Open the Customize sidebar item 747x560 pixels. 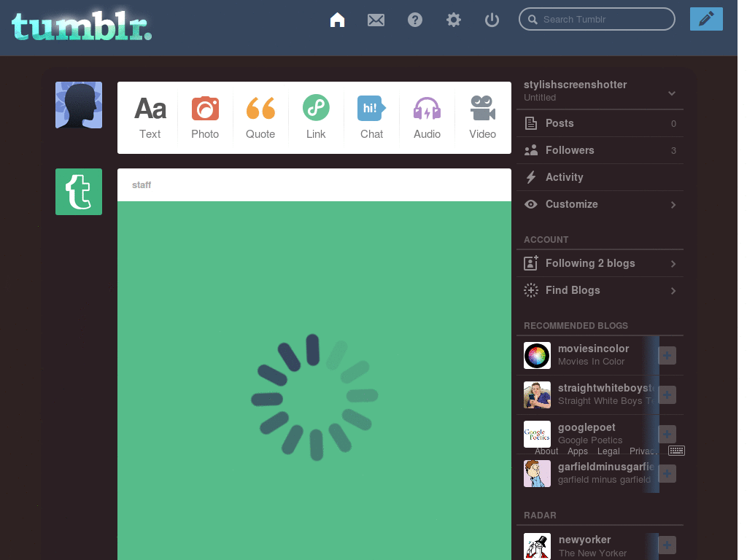tap(600, 204)
